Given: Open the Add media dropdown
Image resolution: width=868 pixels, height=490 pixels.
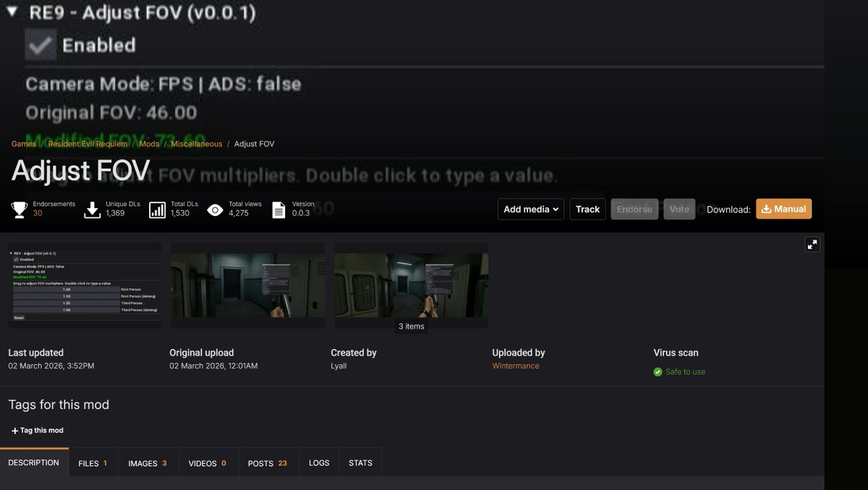Looking at the screenshot, I should point(531,209).
